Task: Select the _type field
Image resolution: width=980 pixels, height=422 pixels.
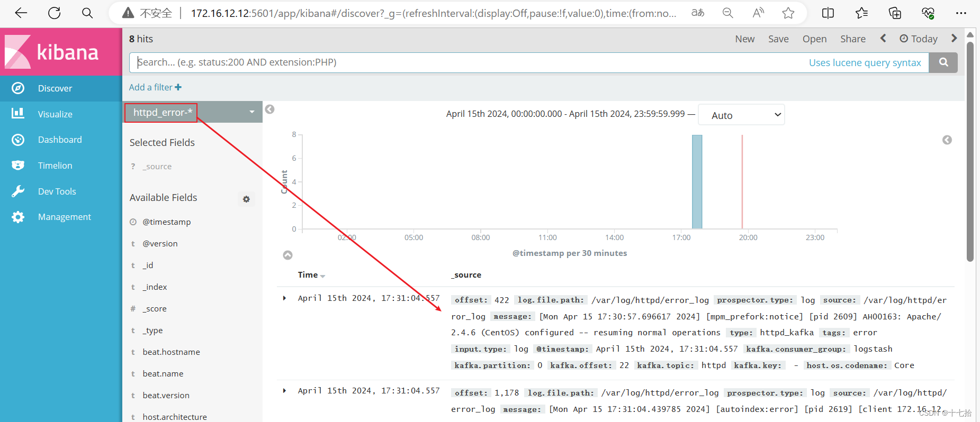Action: coord(152,331)
